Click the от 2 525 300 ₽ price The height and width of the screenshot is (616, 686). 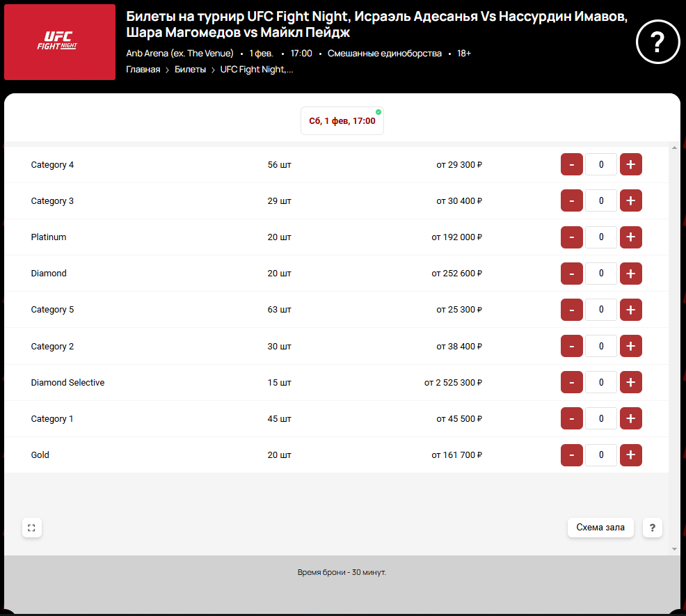[x=453, y=383]
